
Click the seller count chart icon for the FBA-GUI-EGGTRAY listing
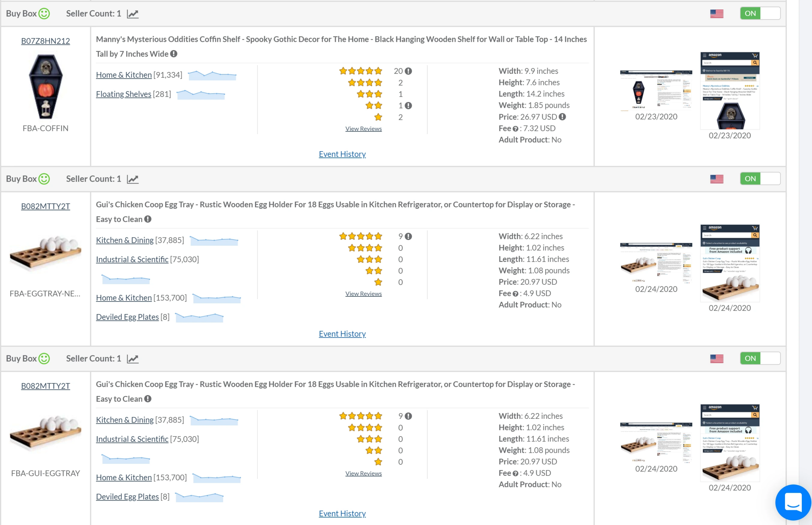[133, 359]
